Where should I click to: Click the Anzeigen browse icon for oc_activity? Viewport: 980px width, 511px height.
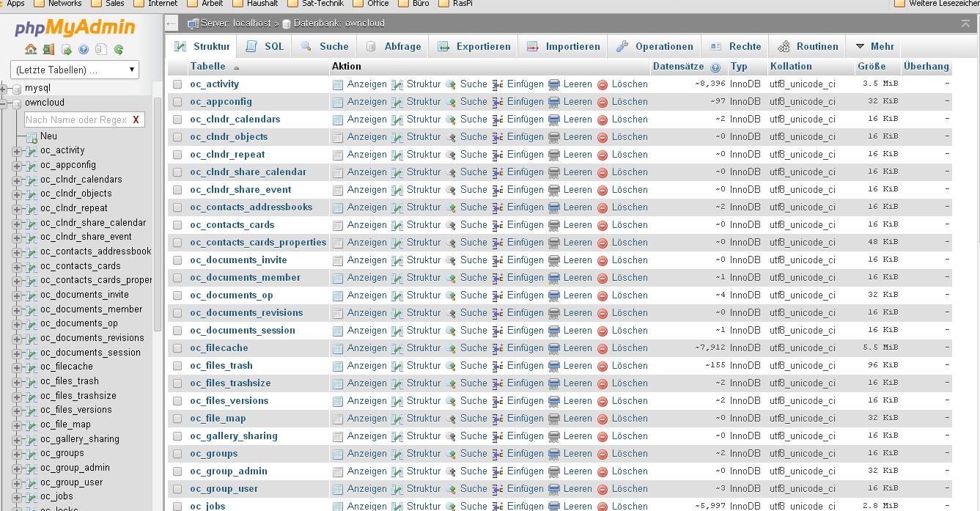pos(338,84)
